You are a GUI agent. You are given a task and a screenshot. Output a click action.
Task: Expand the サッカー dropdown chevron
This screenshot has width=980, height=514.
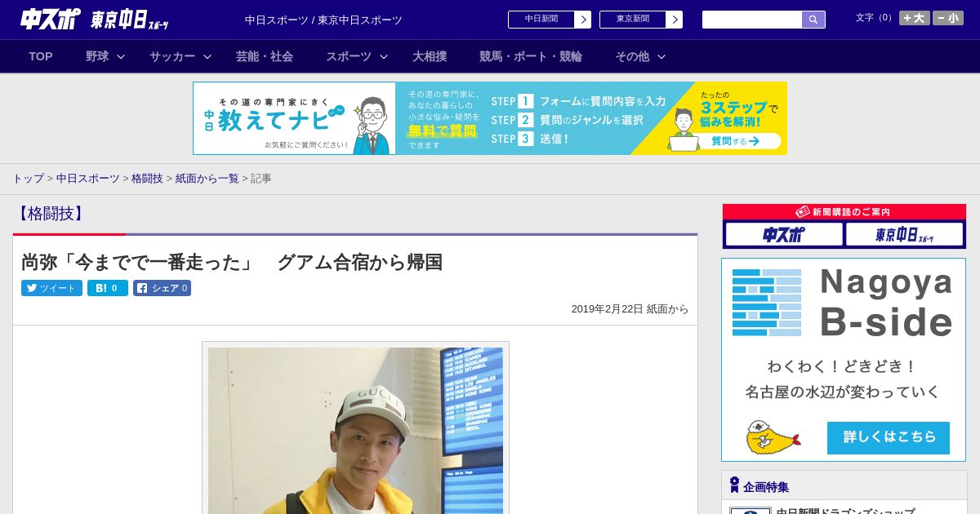pos(207,56)
